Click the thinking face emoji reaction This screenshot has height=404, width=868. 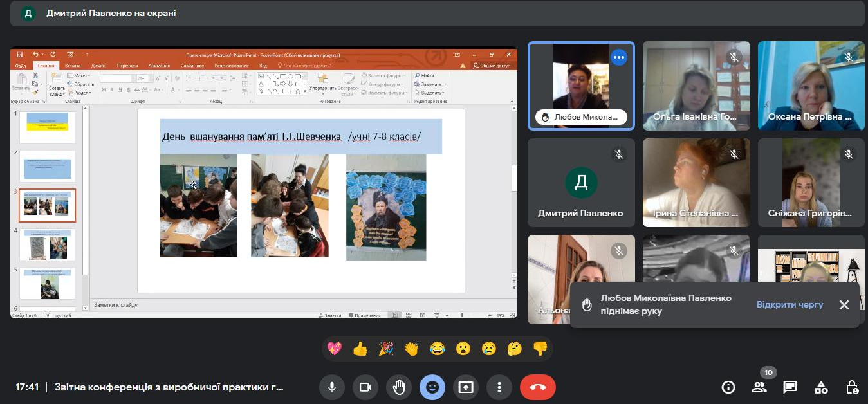click(514, 349)
